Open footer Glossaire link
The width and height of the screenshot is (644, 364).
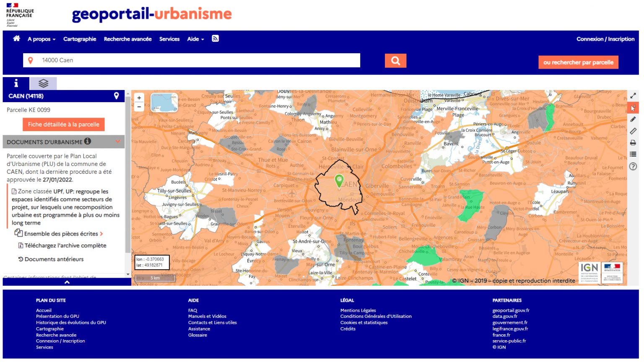click(x=197, y=335)
